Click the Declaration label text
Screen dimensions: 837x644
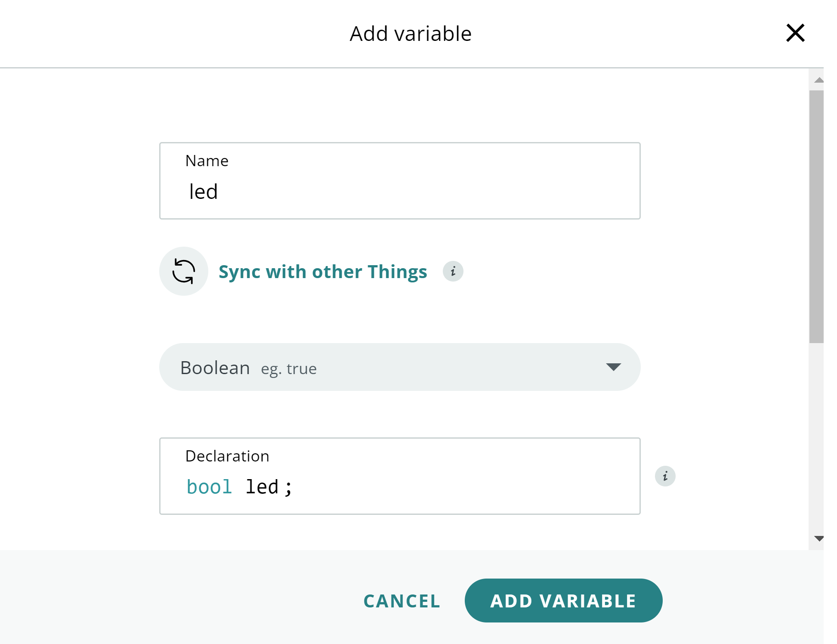tap(227, 456)
